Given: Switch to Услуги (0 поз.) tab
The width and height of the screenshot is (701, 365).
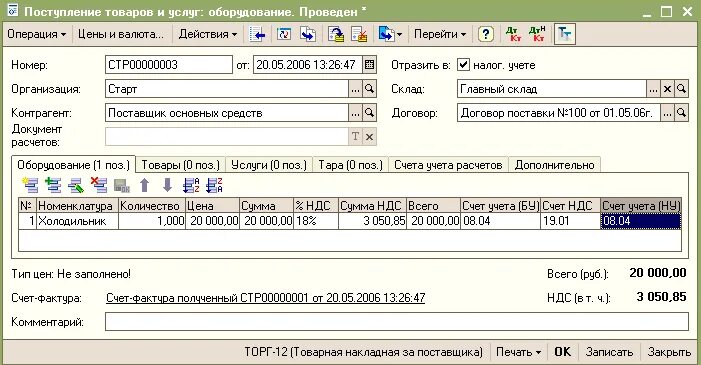Looking at the screenshot, I should [269, 165].
